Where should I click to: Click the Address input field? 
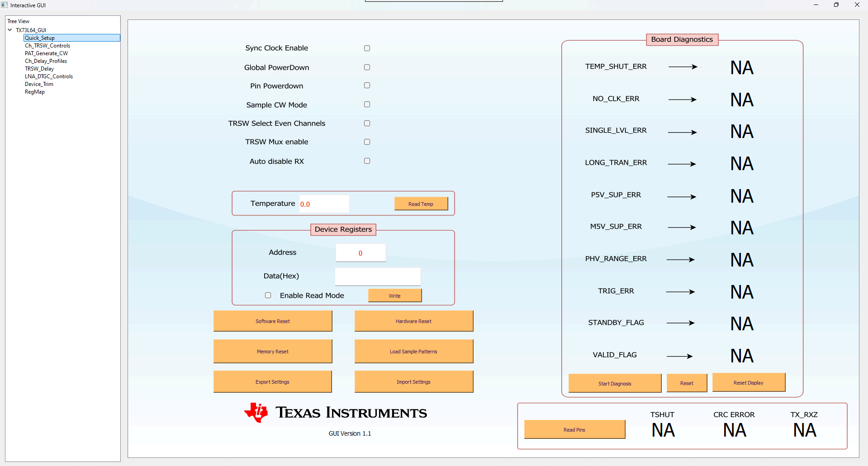point(360,252)
